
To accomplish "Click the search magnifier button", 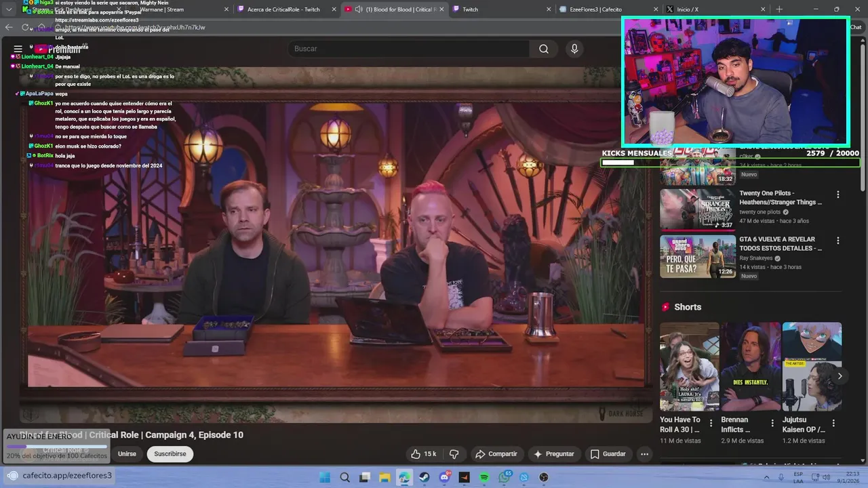I will (x=544, y=49).
